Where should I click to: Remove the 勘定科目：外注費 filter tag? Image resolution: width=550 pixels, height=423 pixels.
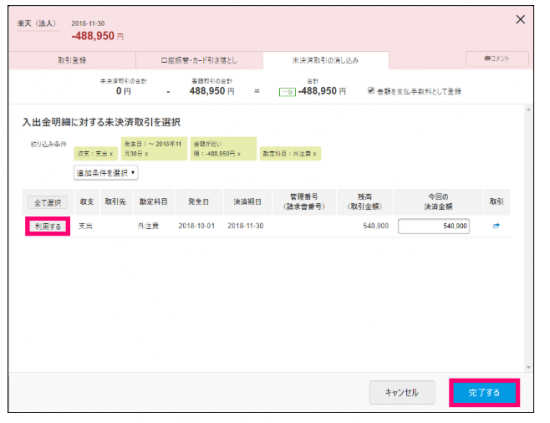coord(315,154)
